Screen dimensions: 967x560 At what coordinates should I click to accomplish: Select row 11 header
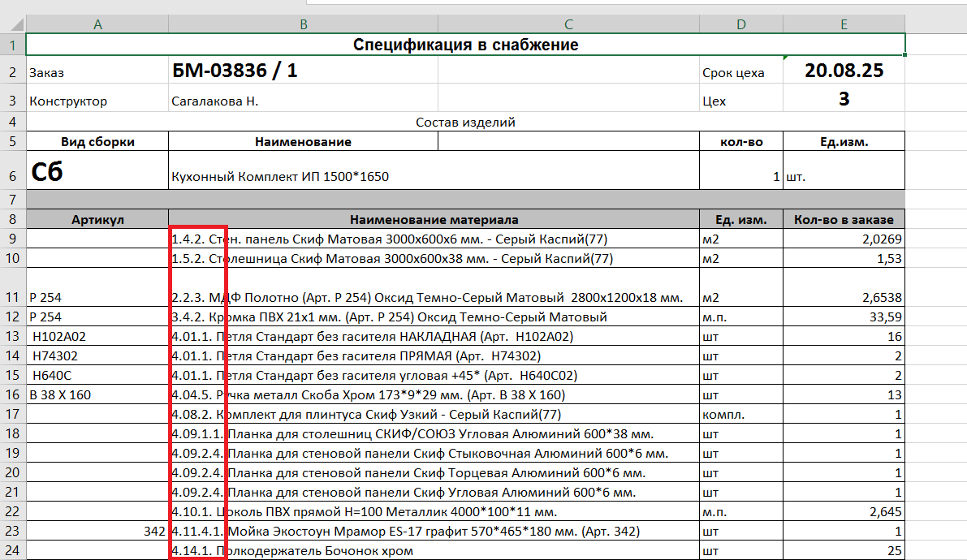tap(12, 297)
